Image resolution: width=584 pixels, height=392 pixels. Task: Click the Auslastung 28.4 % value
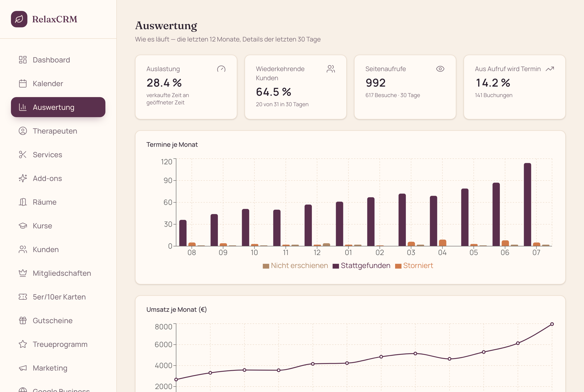[x=164, y=83]
